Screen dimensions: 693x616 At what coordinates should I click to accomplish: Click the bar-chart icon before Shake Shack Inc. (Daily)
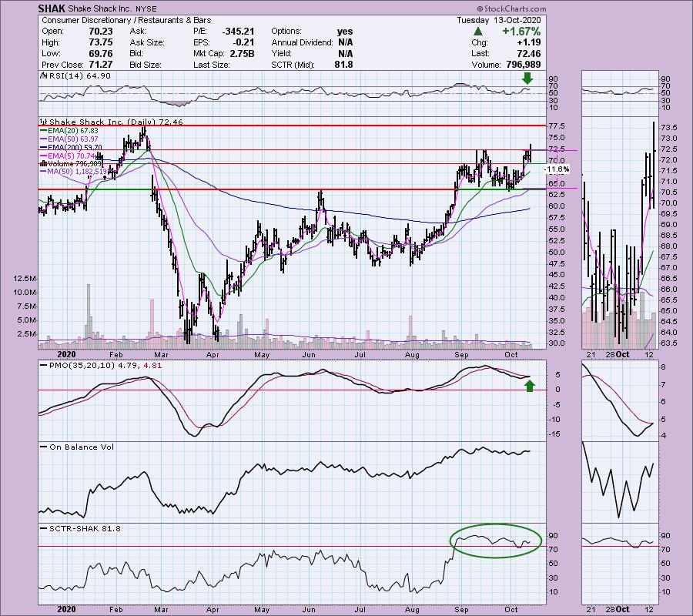coord(43,122)
